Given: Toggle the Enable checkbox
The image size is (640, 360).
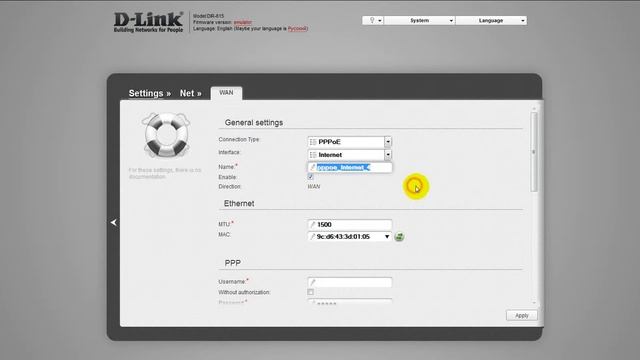Looking at the screenshot, I should (311, 177).
